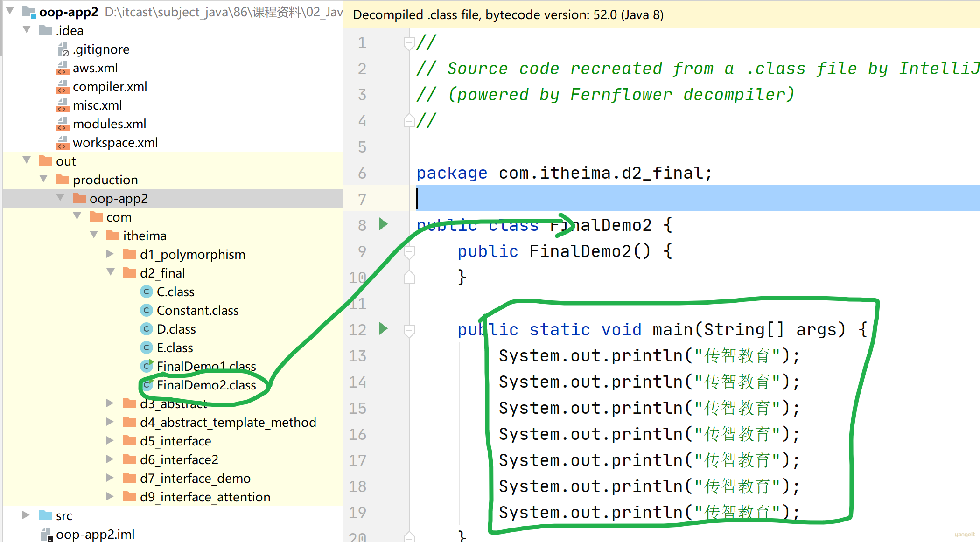Click the decompiled .class file notification banner
The image size is (980, 542).
661,14
